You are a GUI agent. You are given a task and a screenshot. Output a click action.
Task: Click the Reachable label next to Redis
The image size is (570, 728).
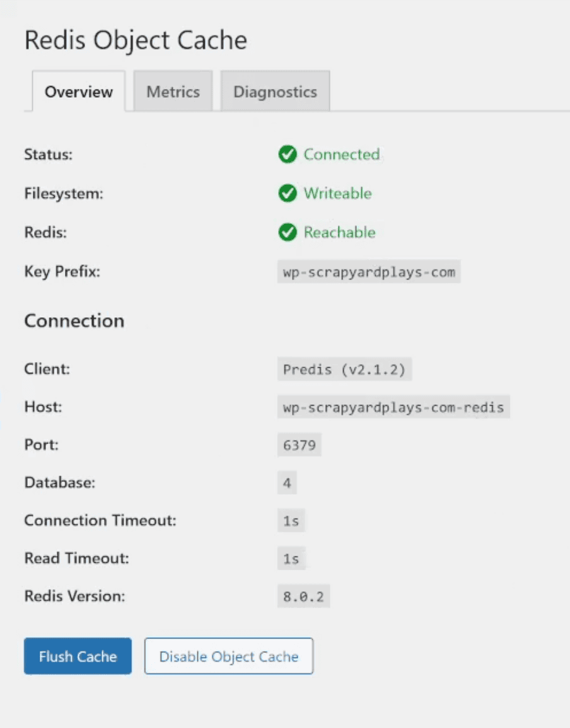[340, 232]
